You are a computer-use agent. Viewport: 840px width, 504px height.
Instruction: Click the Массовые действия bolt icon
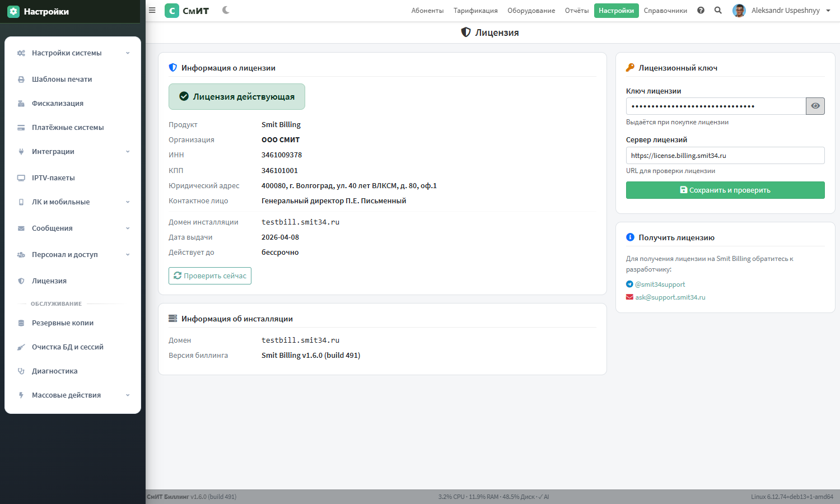(21, 395)
